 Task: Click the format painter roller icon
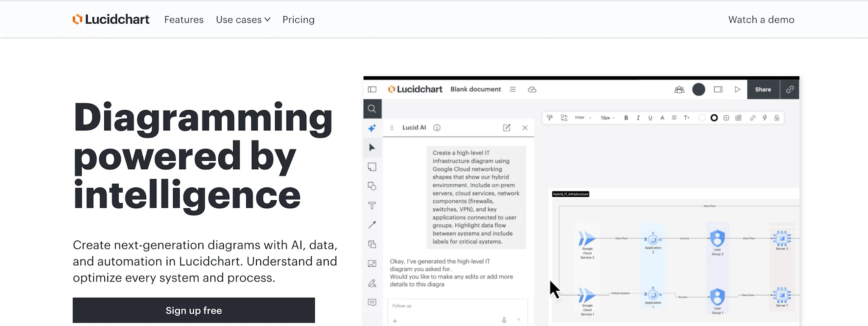(550, 118)
